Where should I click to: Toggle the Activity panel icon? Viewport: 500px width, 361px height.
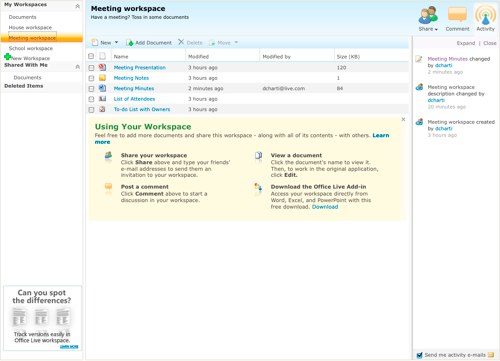[485, 15]
